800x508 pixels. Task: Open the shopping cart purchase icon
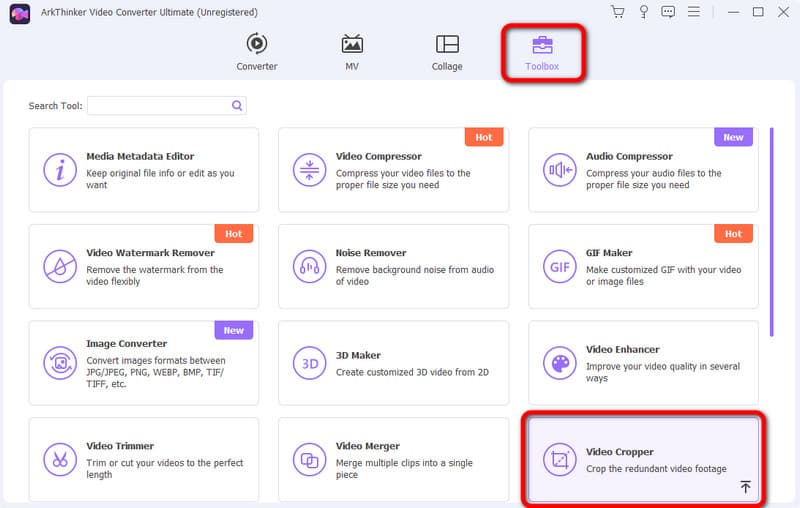coord(618,11)
